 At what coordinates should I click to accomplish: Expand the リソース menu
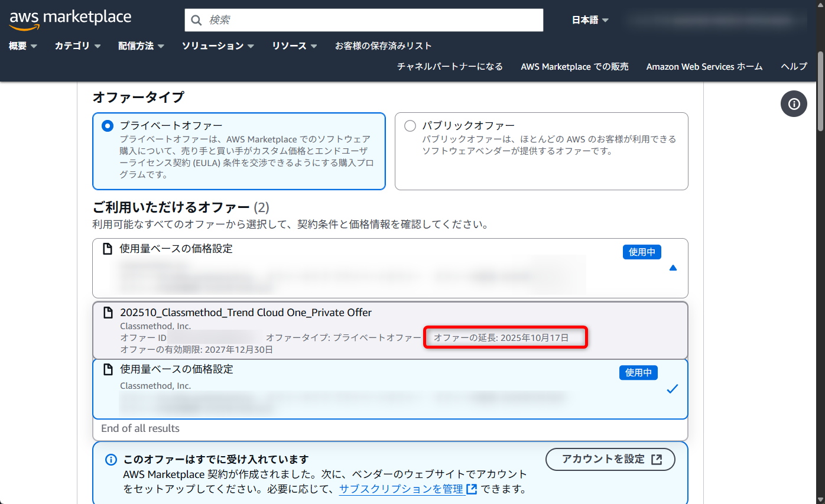click(294, 45)
